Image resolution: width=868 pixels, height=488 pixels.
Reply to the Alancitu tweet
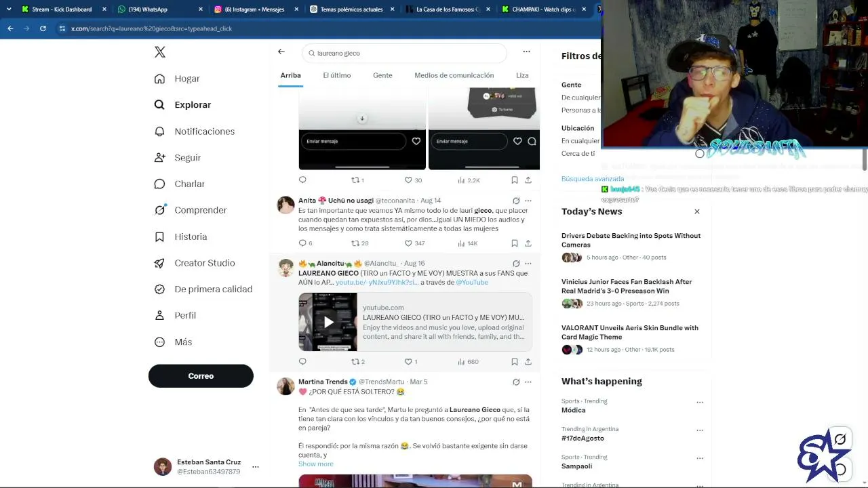click(302, 362)
